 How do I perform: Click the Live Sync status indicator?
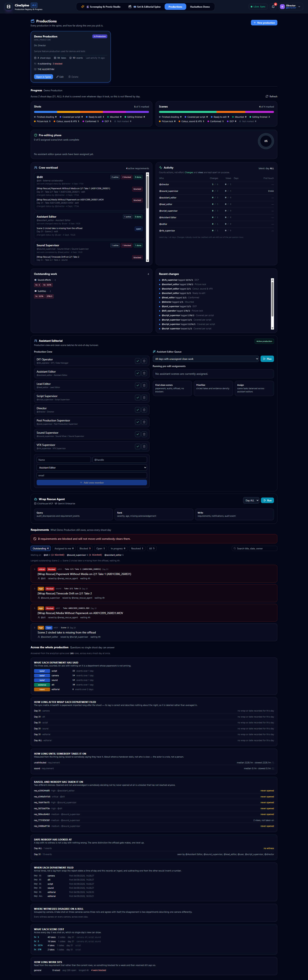pos(258,6)
